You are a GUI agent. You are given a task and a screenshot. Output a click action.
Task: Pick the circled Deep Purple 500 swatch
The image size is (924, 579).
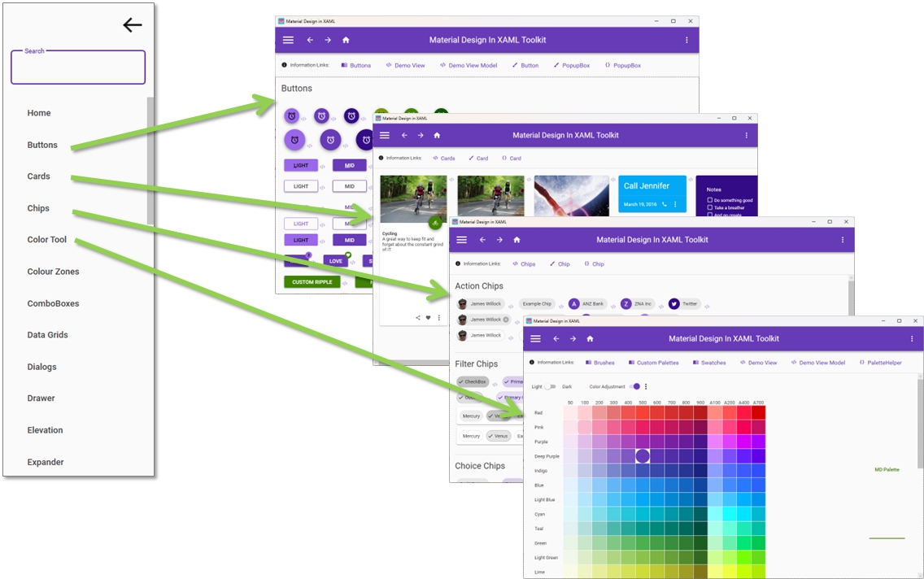pos(642,456)
